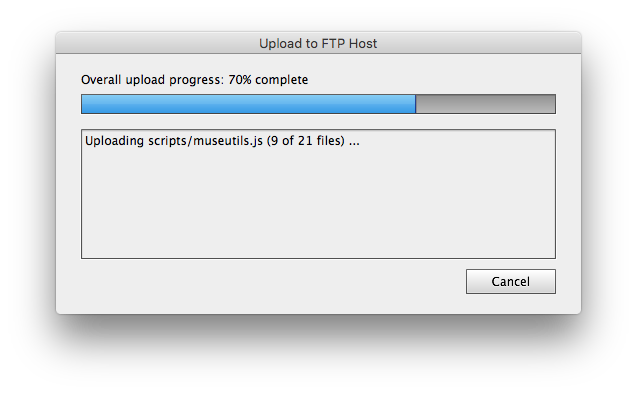Click the dialog title bar
The height and width of the screenshot is (394, 637).
[318, 43]
